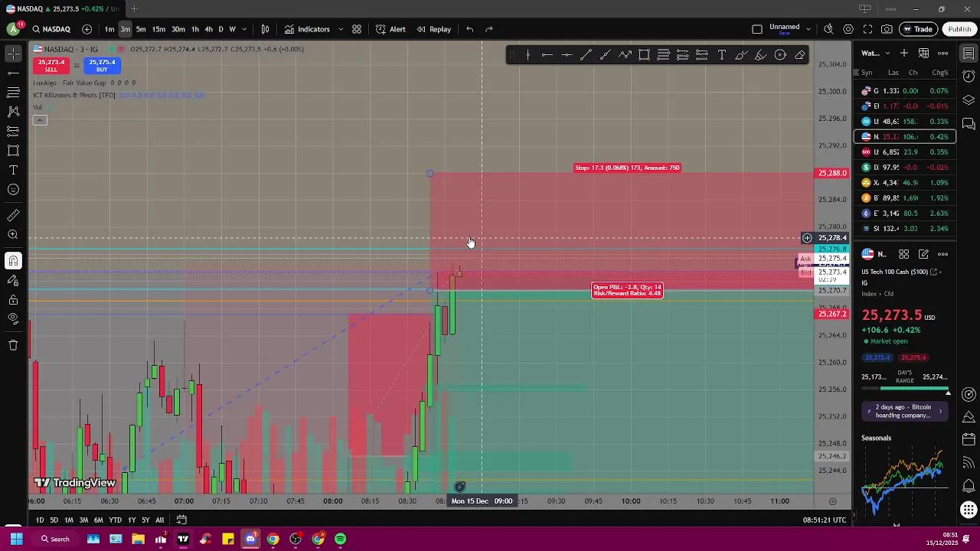This screenshot has height=551, width=980.
Task: Select the path polyline tool in favorites toolbar
Action: pyautogui.click(x=625, y=55)
